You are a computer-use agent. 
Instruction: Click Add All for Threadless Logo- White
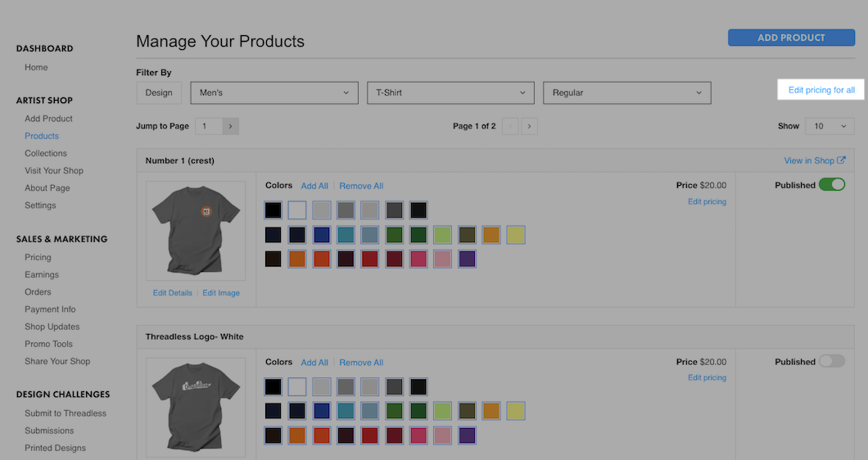click(x=314, y=363)
